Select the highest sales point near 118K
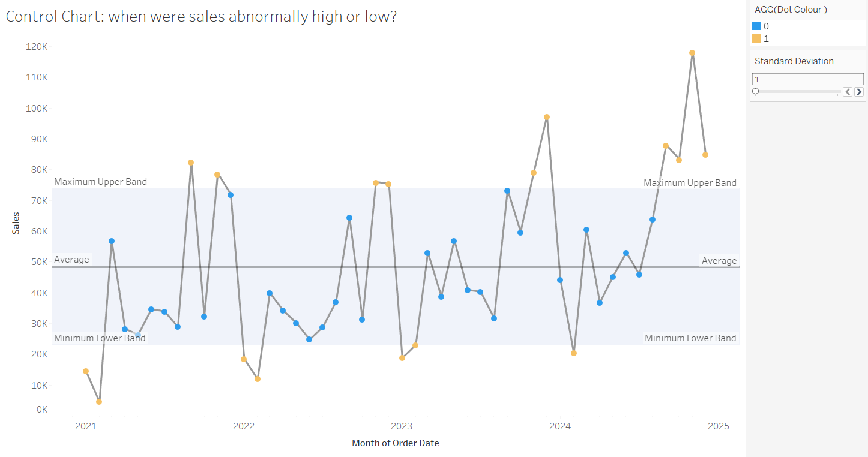 [693, 53]
